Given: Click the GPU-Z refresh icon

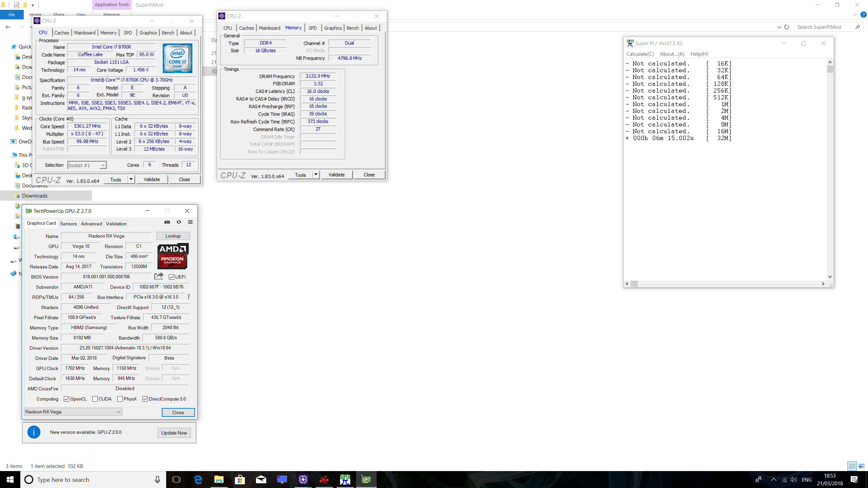Looking at the screenshot, I should [179, 222].
